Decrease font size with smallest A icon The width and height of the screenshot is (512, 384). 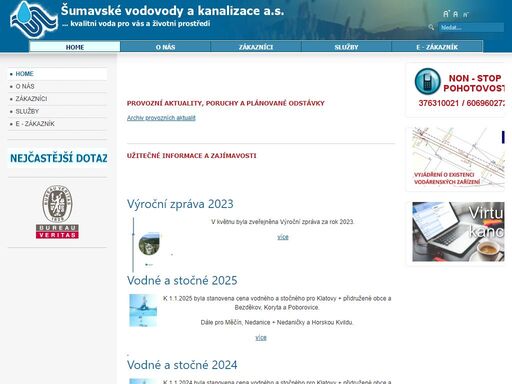pyautogui.click(x=465, y=15)
